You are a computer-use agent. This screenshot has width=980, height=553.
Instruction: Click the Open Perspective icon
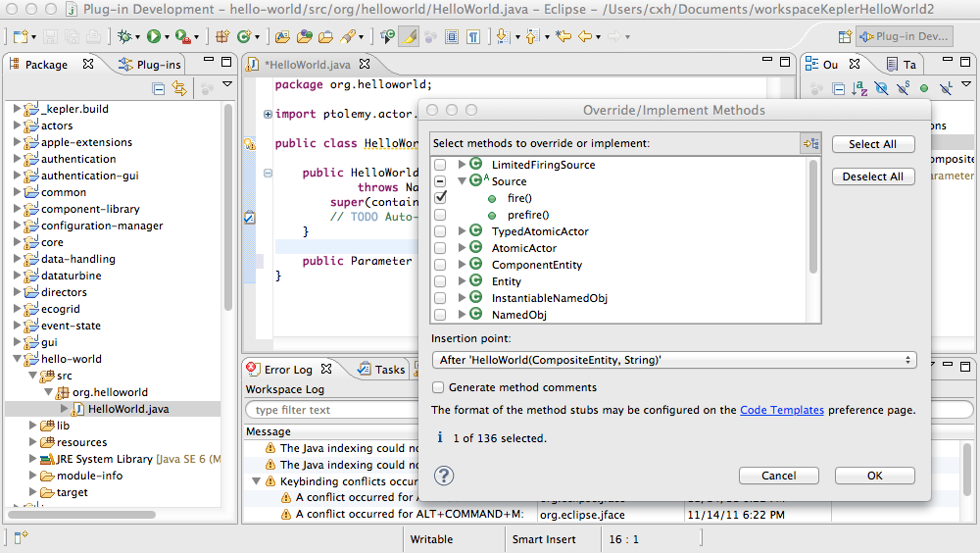[845, 37]
